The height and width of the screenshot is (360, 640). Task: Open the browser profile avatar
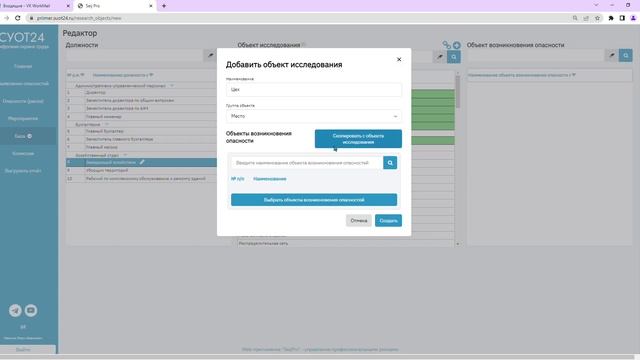point(633,18)
